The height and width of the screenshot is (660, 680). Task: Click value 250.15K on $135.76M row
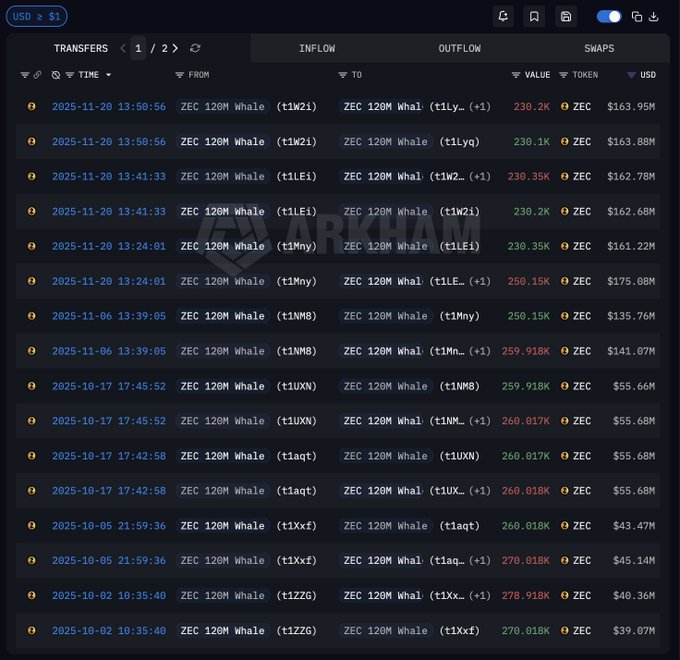point(528,316)
